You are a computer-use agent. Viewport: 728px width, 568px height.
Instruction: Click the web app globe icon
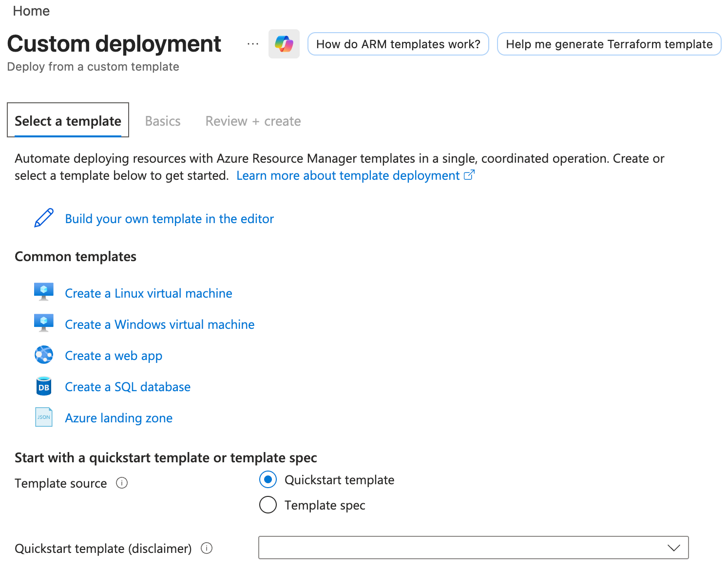tap(44, 355)
